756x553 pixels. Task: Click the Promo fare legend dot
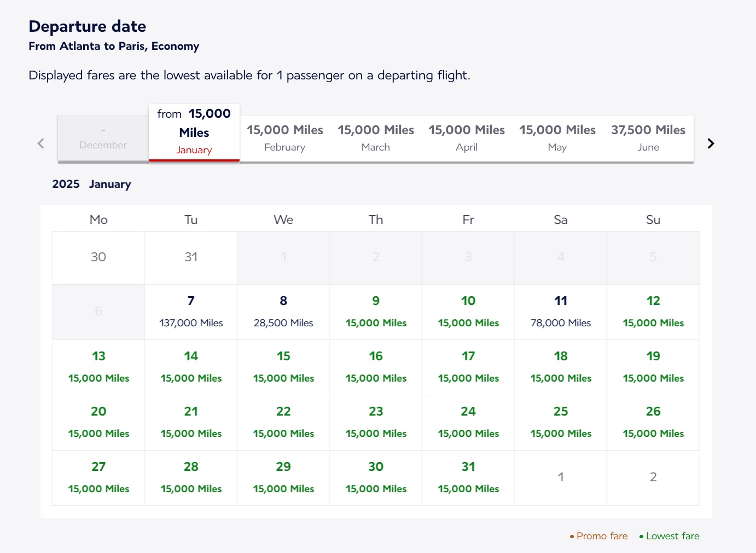click(x=571, y=537)
